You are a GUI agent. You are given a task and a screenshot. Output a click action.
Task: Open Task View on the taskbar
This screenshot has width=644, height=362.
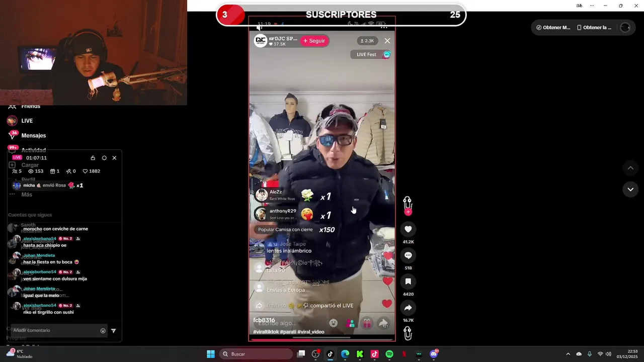click(301, 354)
